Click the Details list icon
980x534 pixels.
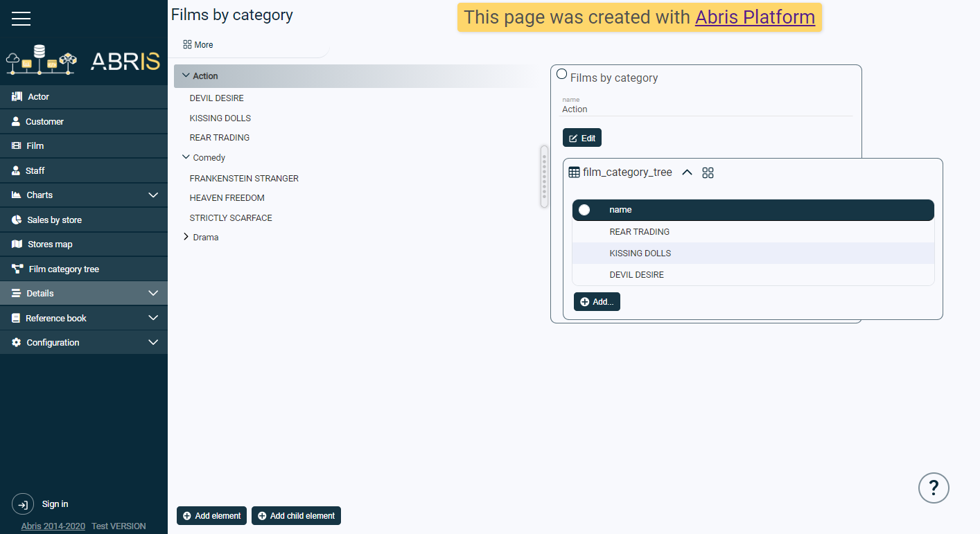tap(17, 294)
